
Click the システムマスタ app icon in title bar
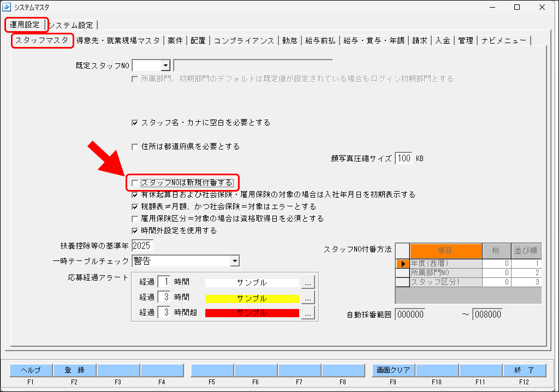(7, 7)
